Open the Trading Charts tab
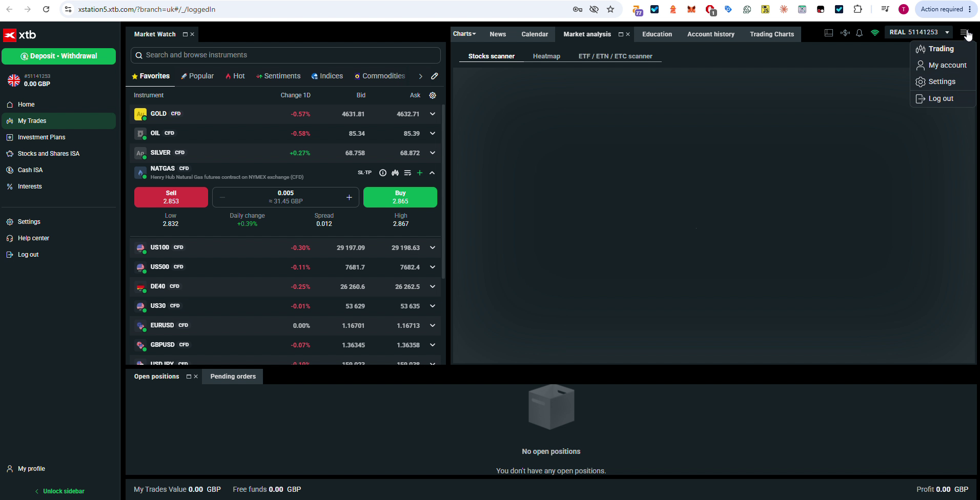The image size is (980, 500). (x=771, y=34)
